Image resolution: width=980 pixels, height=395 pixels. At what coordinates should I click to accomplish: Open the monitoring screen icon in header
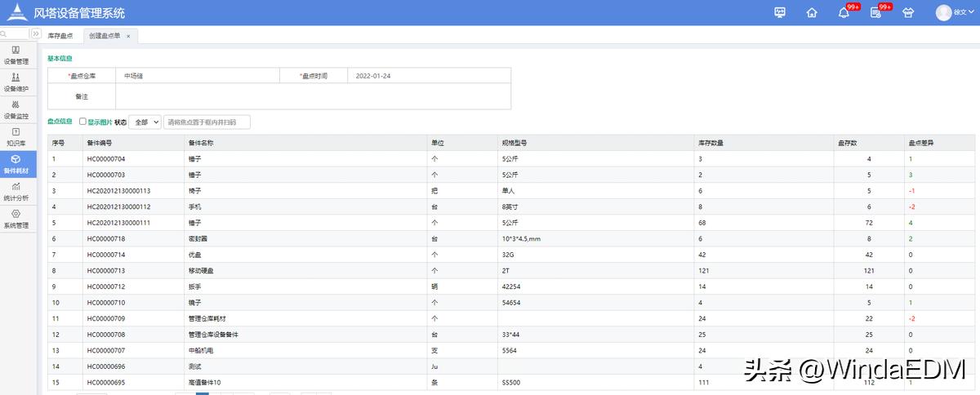point(780,12)
